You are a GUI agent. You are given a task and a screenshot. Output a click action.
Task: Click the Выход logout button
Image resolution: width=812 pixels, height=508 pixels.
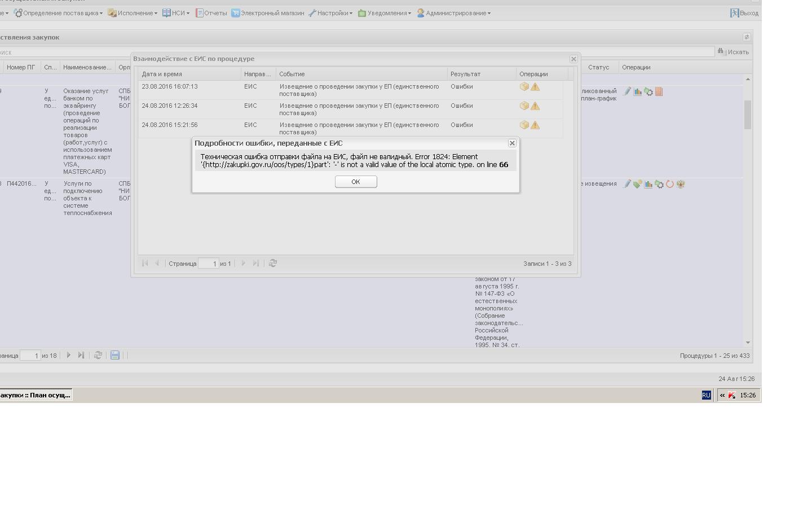tap(744, 13)
